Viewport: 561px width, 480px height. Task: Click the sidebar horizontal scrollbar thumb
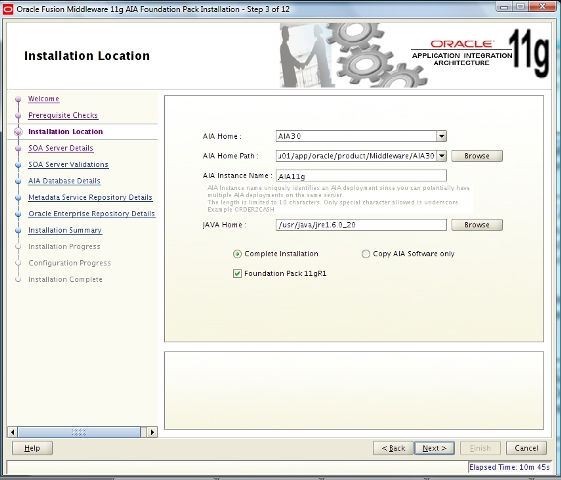(79, 432)
